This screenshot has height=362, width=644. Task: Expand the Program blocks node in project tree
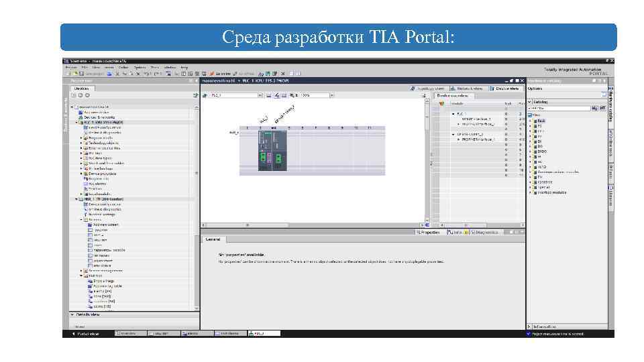point(81,137)
